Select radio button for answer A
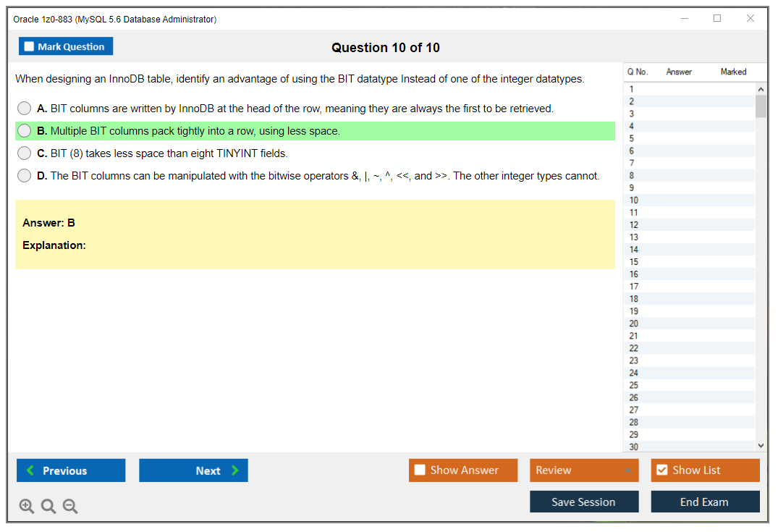This screenshot has width=778, height=532. pos(24,109)
